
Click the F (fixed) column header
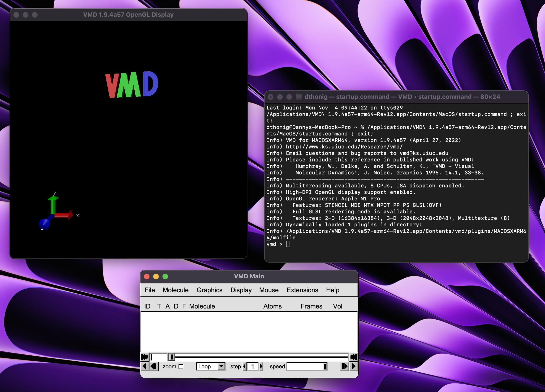(184, 306)
